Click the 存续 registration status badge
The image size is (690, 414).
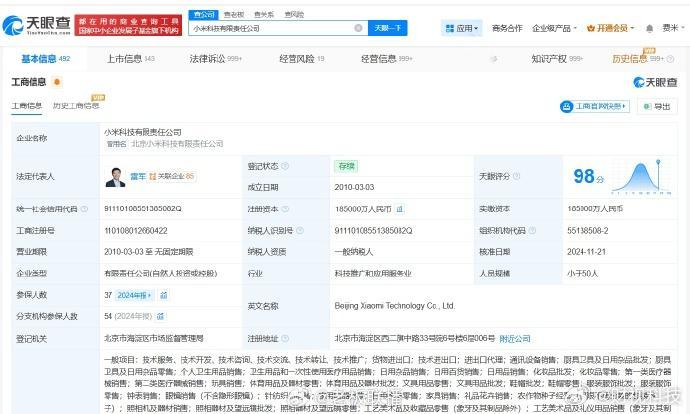(x=346, y=166)
